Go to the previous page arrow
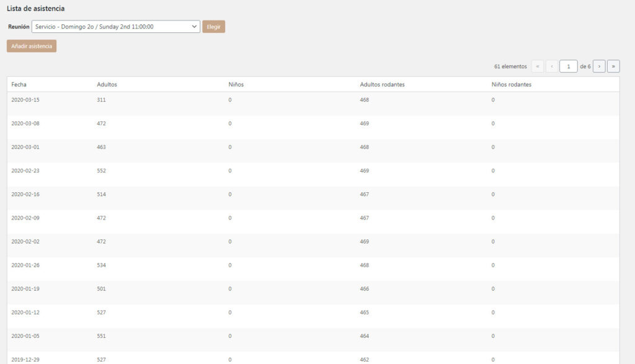Screen dimensions: 635x364 552,66
